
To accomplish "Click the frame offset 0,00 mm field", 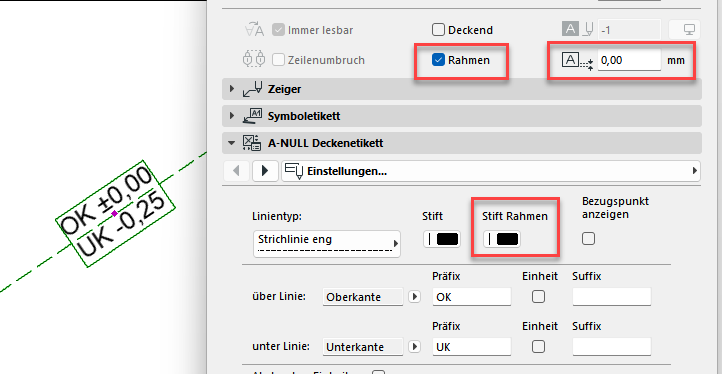I will pos(629,60).
